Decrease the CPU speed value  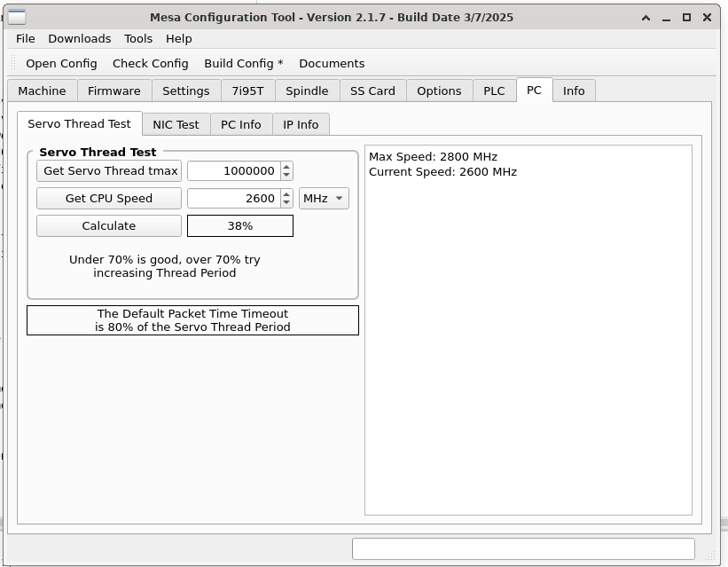click(x=286, y=203)
